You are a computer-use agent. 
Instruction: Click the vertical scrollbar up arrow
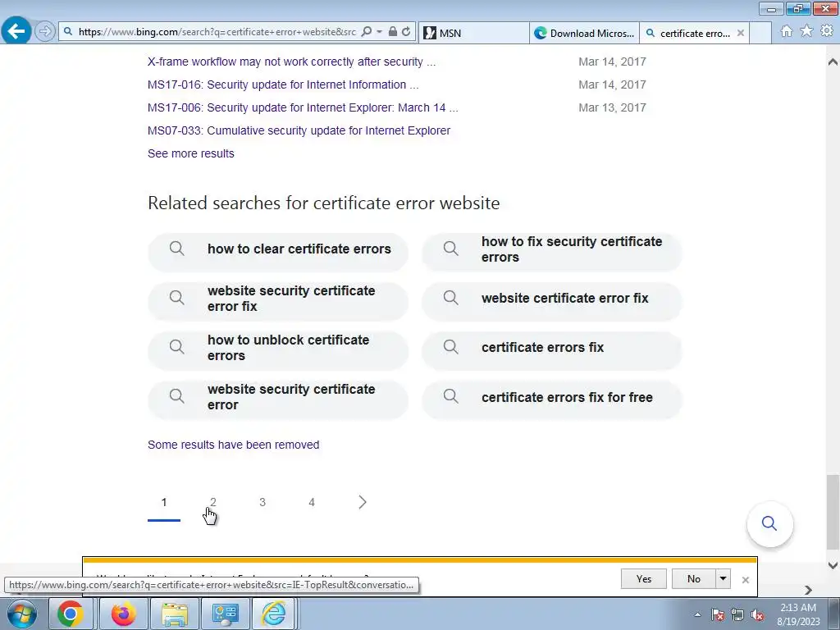point(833,62)
